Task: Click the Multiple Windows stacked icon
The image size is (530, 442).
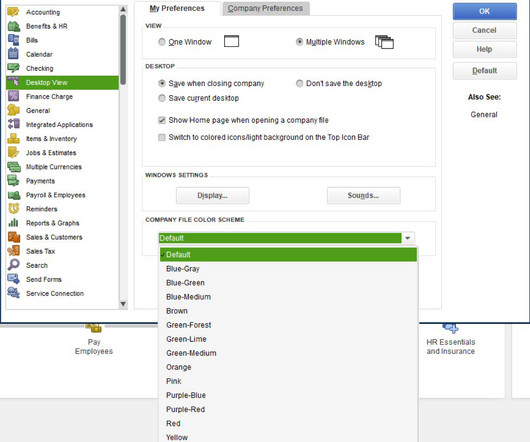Action: click(384, 42)
